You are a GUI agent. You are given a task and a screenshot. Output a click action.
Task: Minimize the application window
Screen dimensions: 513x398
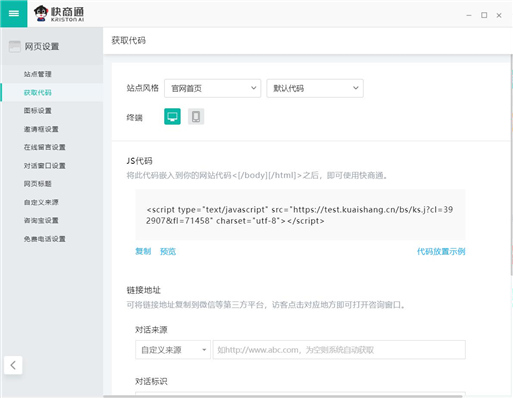469,15
